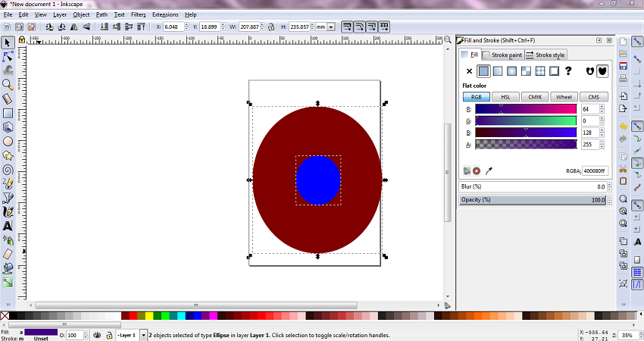The image size is (644, 341).
Task: Open the File menu
Action: (8, 14)
